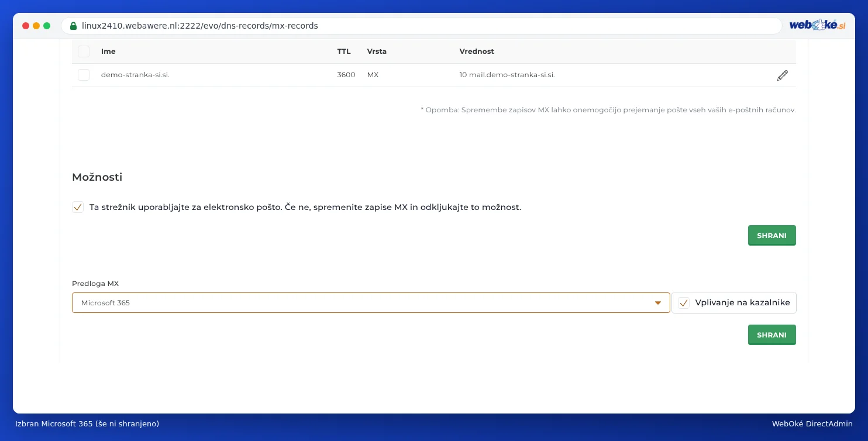The width and height of the screenshot is (868, 441).
Task: Click the Izbran Microsoft 365 status text
Action: 87,423
